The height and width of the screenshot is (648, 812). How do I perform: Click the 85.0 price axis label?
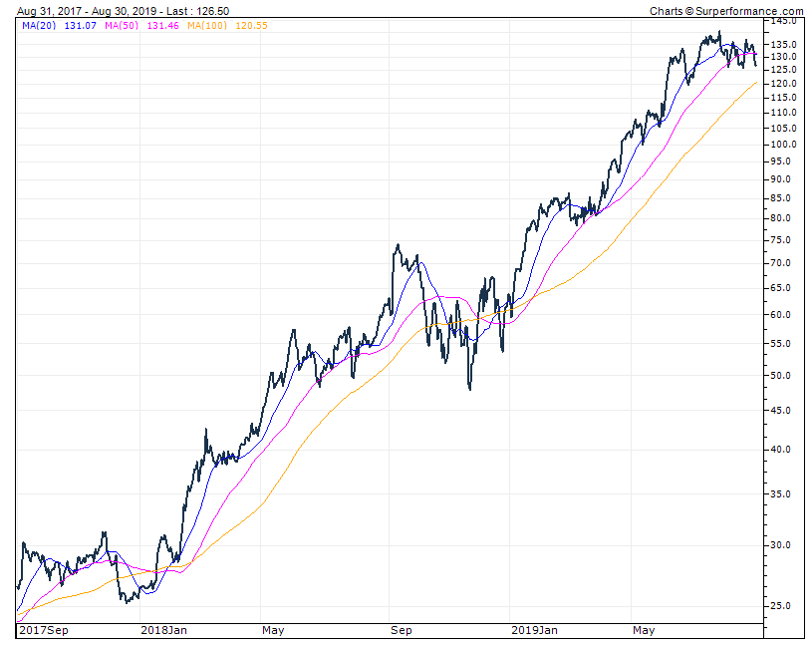pos(781,197)
